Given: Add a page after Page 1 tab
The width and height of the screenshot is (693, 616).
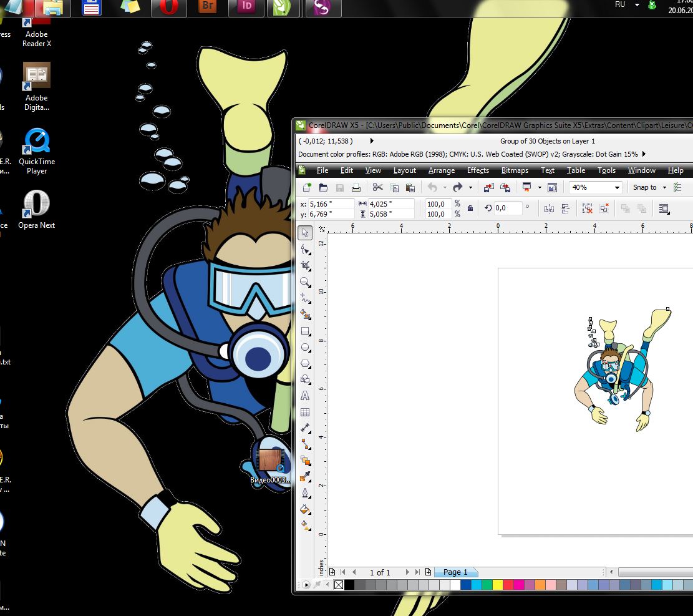Looking at the screenshot, I should [428, 572].
